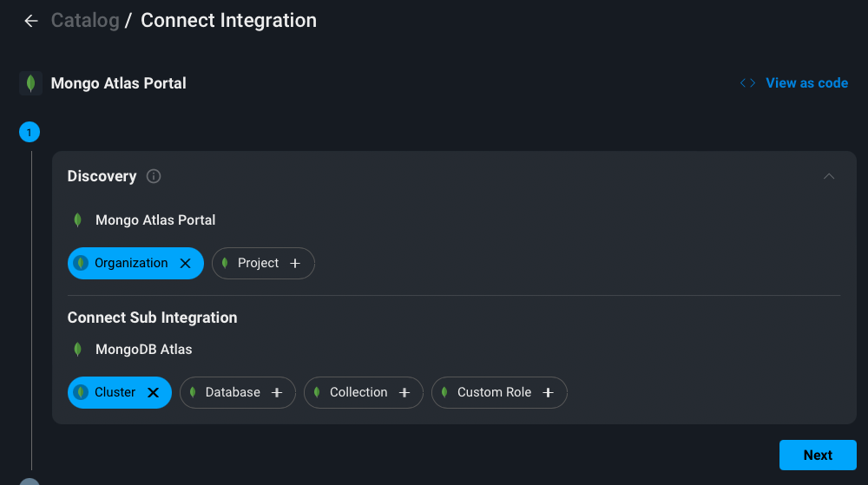868x485 pixels.
Task: Click the second step circle at the bottom
Action: click(x=30, y=482)
